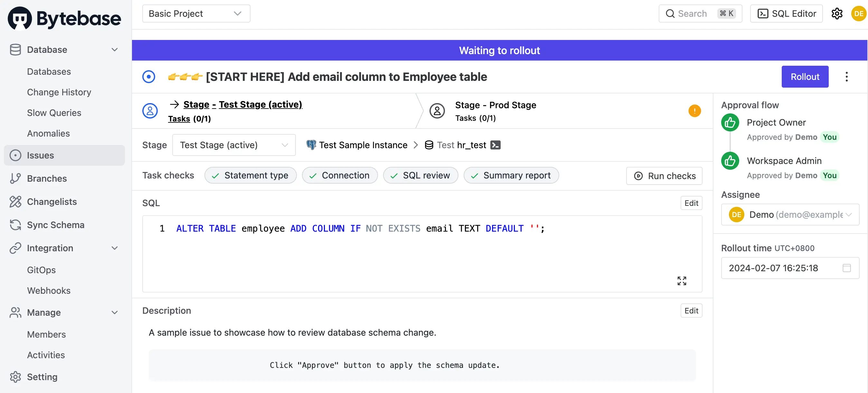Expand SQL editor with the fullscreen icon
The height and width of the screenshot is (393, 868).
(x=681, y=281)
